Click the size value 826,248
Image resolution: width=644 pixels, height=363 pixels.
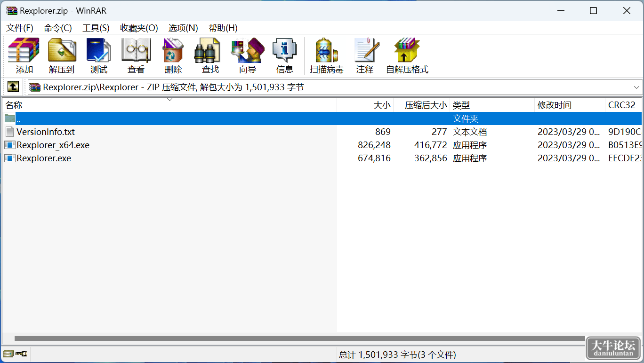pyautogui.click(x=374, y=145)
